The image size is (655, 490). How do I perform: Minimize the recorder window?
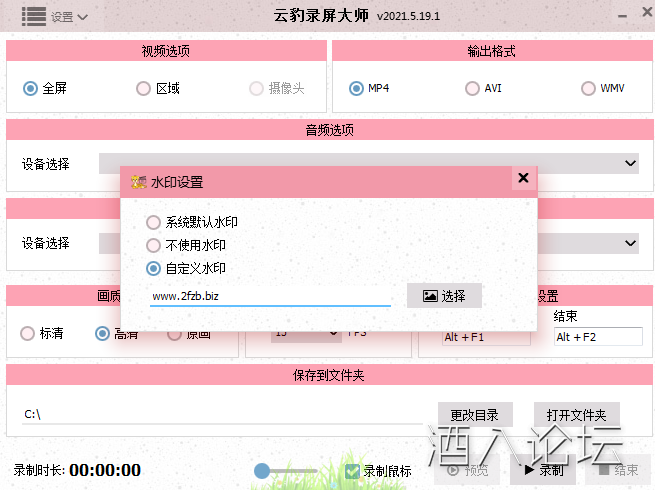(620, 17)
